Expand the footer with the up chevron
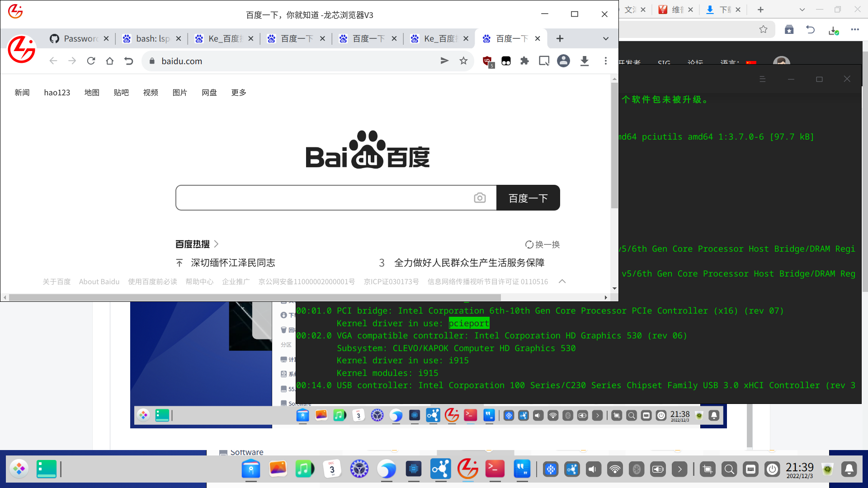 coord(562,282)
